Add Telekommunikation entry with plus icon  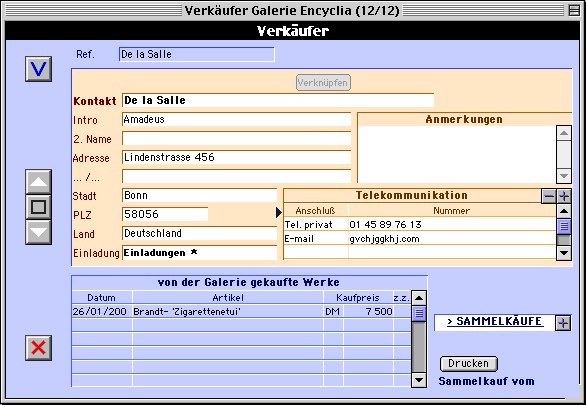(564, 196)
